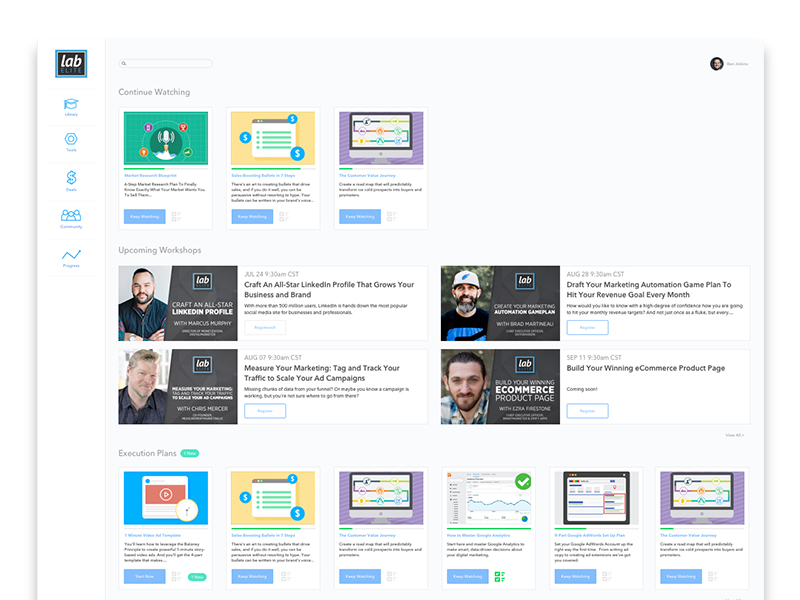Image resolution: width=800 pixels, height=600 pixels.
Task: Click the Market Research Blueprint title link
Action: (151, 176)
